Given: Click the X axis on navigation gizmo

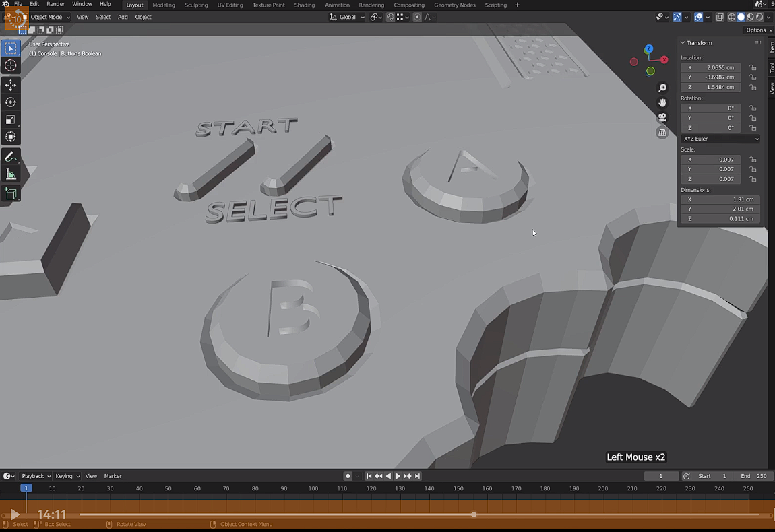Looking at the screenshot, I should 664,59.
